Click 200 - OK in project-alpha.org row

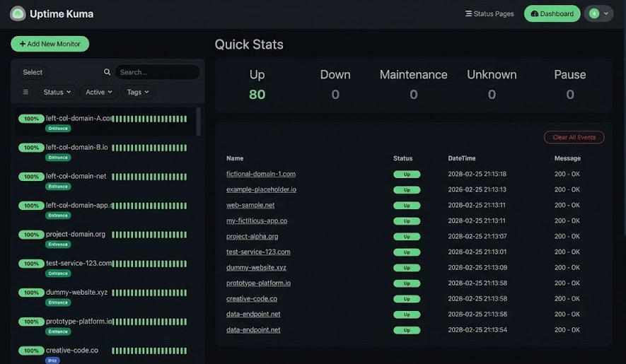tap(567, 236)
